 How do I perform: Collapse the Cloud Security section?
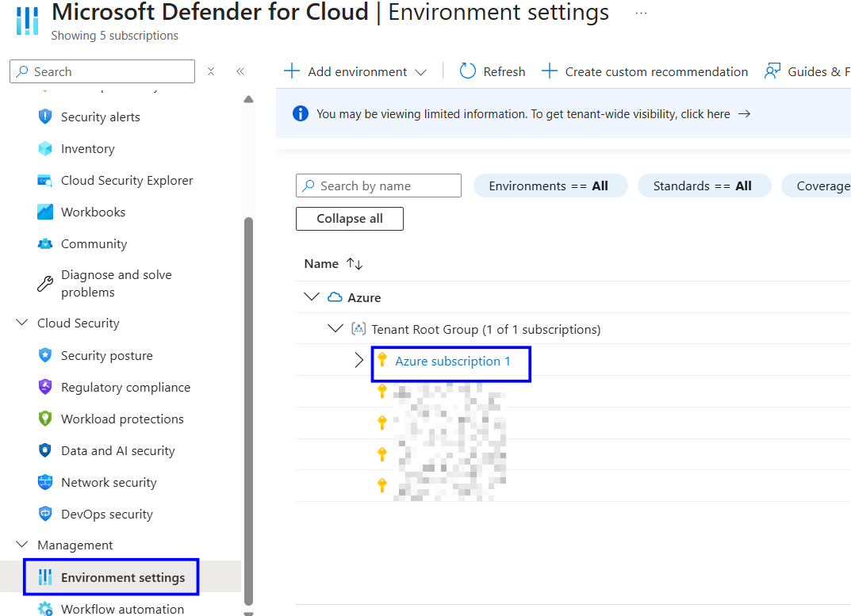[x=22, y=323]
